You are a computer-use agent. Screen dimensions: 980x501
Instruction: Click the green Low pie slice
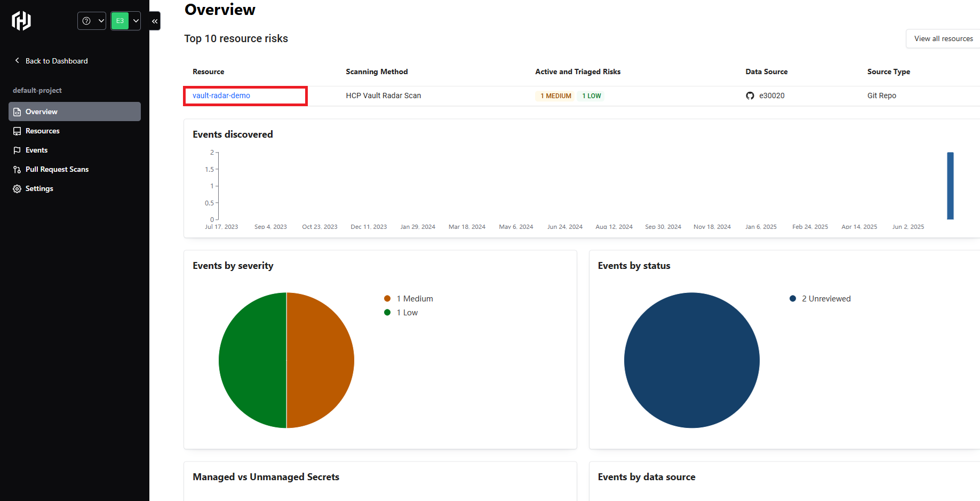[x=253, y=360]
